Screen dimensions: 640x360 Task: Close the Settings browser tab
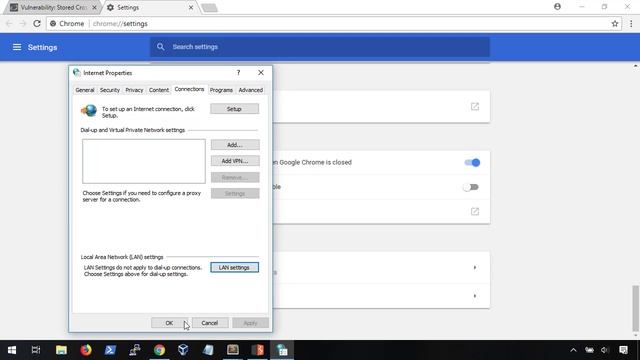(x=191, y=7)
